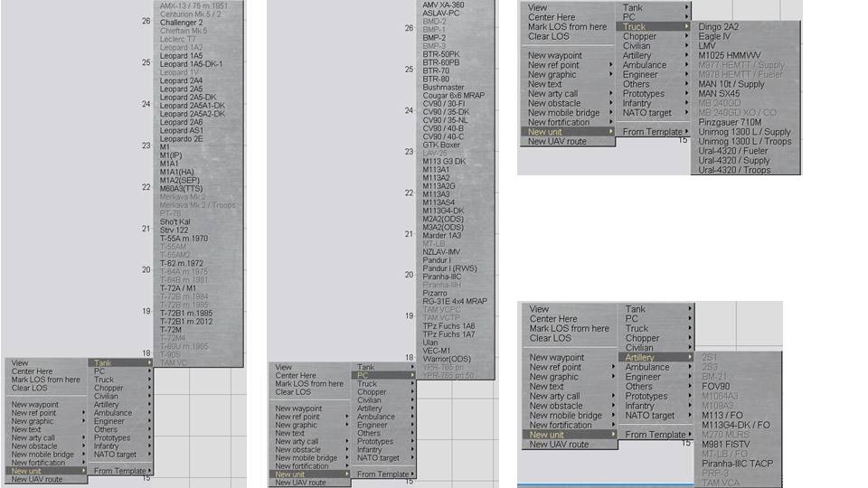Pick the Pinzgauer 710M truck
This screenshot has width=868, height=488.
click(730, 122)
